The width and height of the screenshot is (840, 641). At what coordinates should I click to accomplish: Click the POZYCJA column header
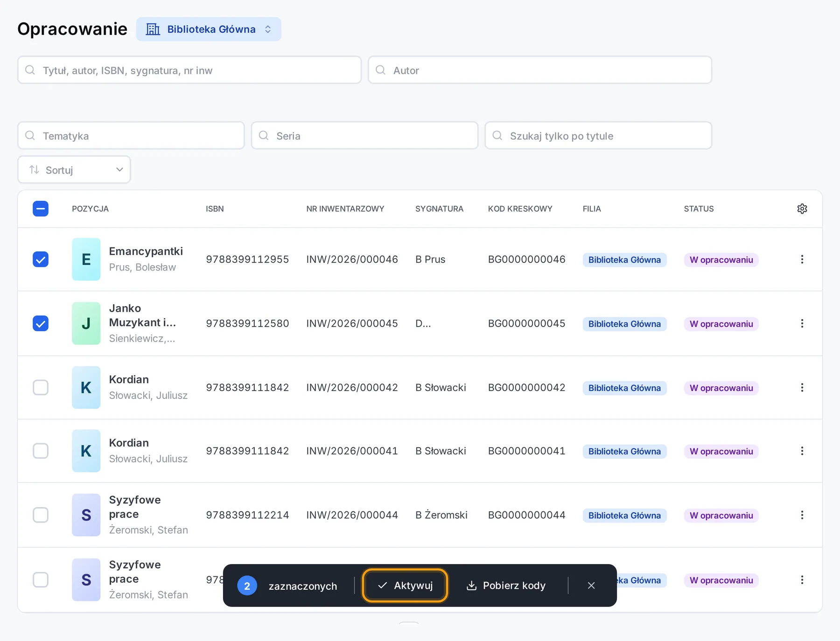coord(90,209)
